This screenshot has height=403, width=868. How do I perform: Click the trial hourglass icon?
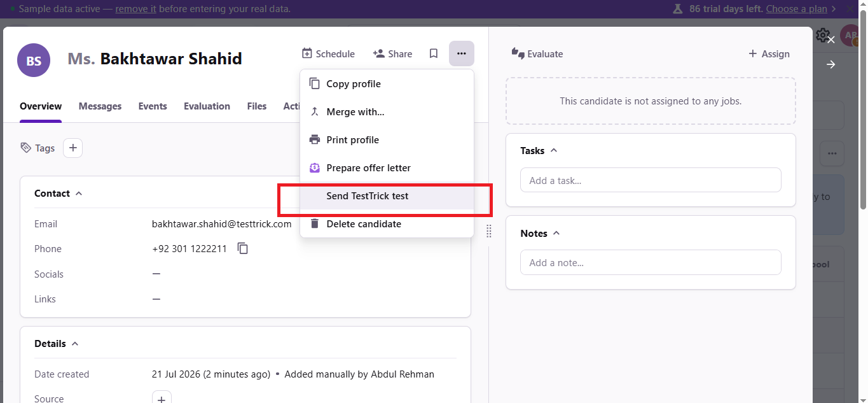tap(678, 9)
